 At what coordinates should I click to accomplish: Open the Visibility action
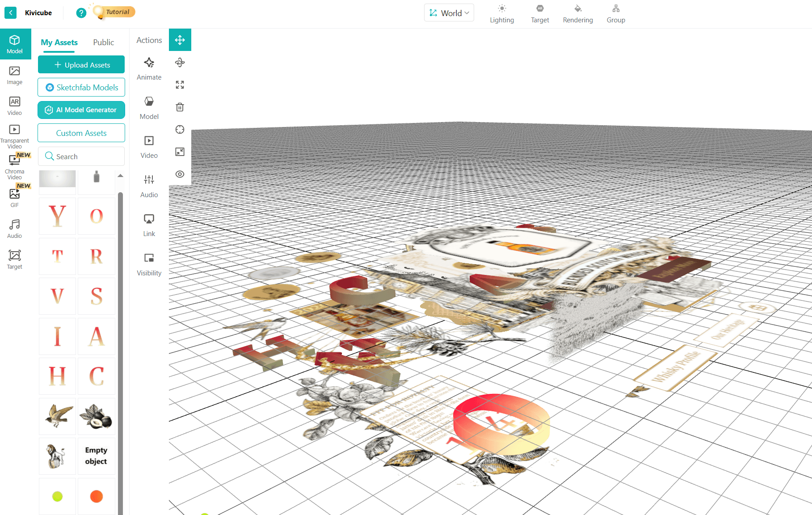pos(149,265)
